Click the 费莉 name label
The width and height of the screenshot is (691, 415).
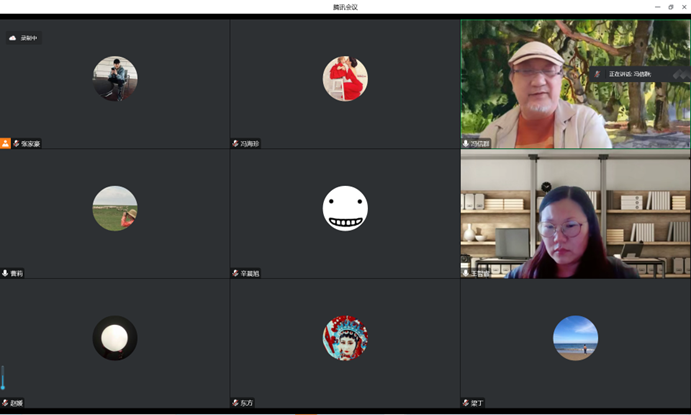[16, 274]
